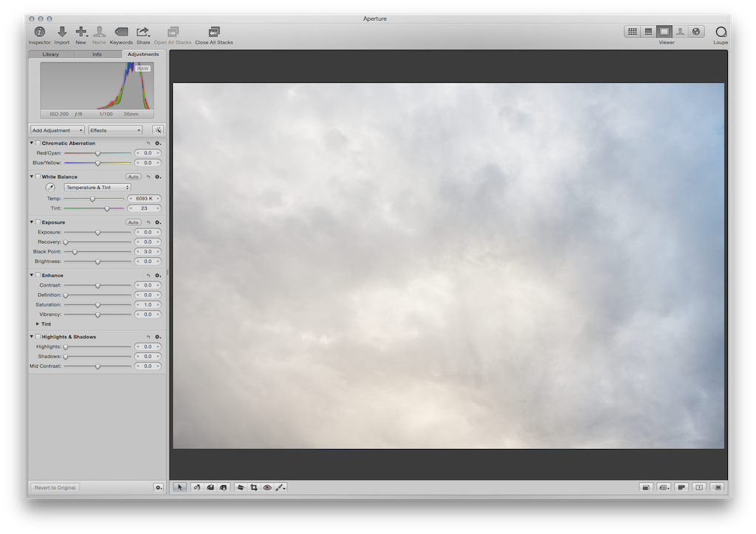The width and height of the screenshot is (756, 534).
Task: Toggle the show metadata button in tool strip
Action: [x=717, y=487]
